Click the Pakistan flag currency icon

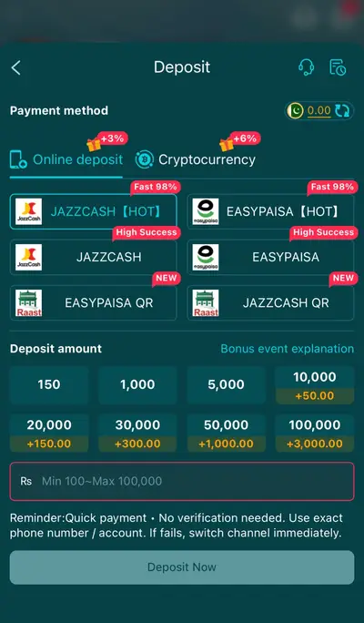[x=295, y=111]
